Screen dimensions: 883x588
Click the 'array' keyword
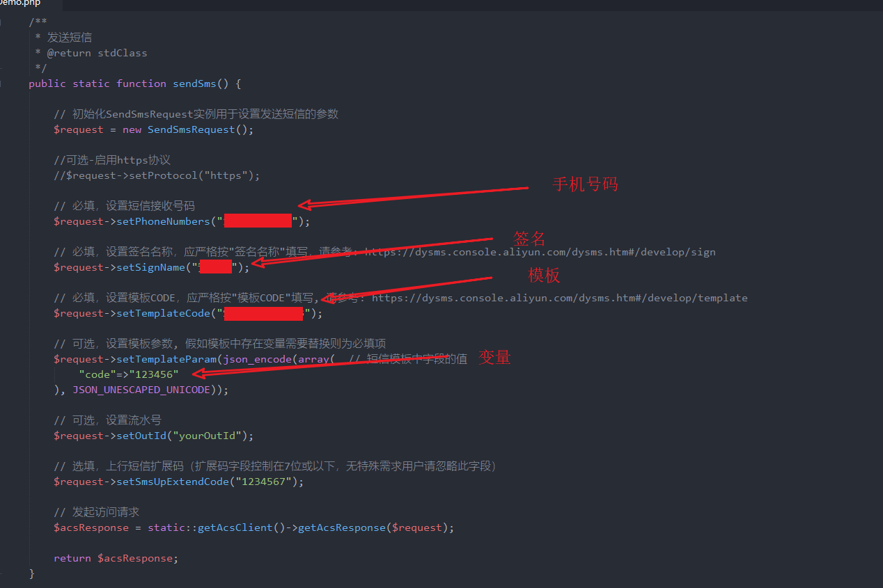pos(313,359)
